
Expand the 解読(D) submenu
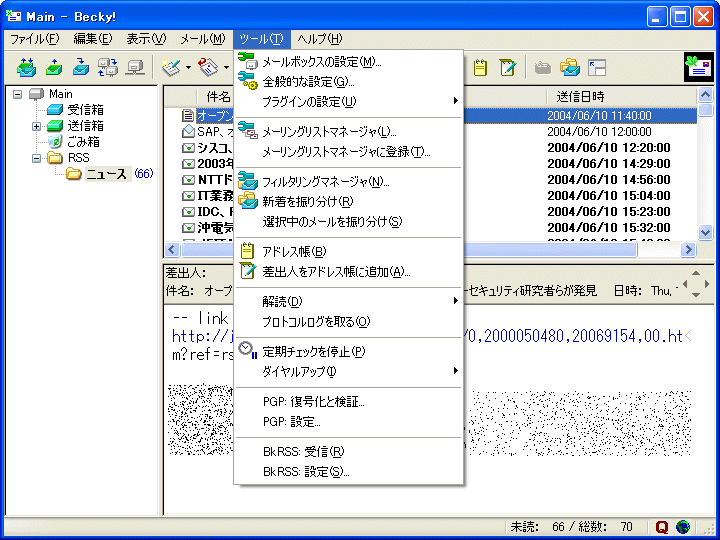pyautogui.click(x=349, y=302)
